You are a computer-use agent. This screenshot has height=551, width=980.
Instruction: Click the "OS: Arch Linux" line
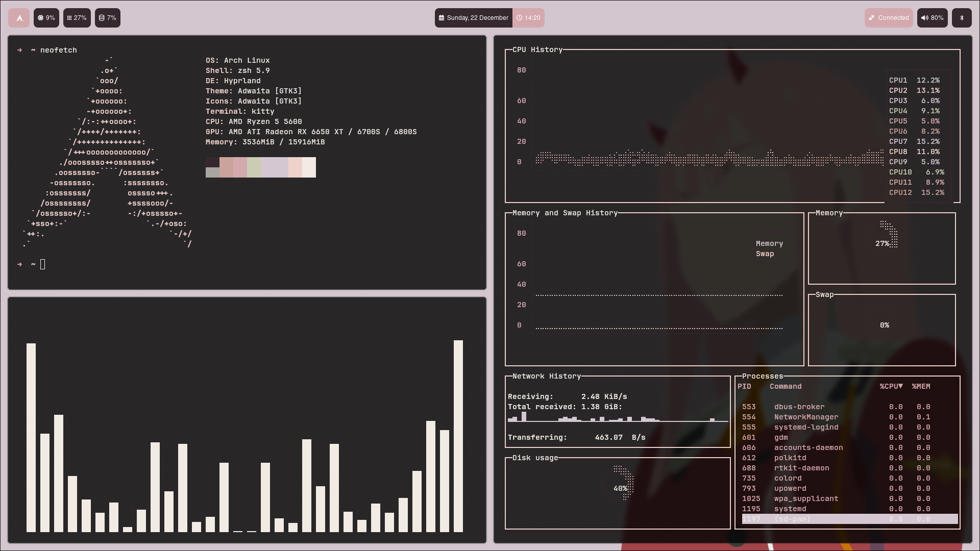[238, 60]
